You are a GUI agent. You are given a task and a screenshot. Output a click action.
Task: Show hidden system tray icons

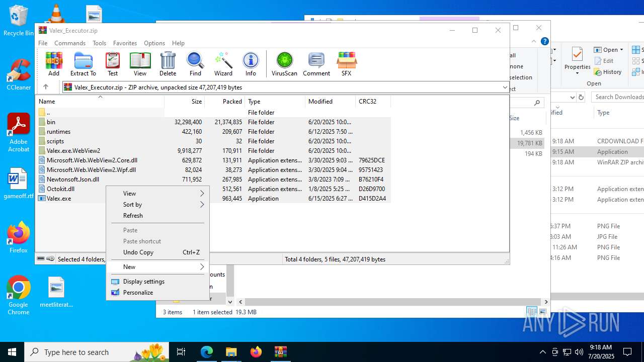click(542, 352)
